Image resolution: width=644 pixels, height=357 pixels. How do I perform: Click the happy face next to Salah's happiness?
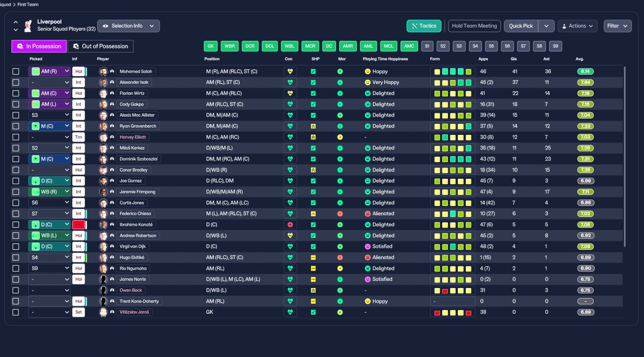[367, 72]
